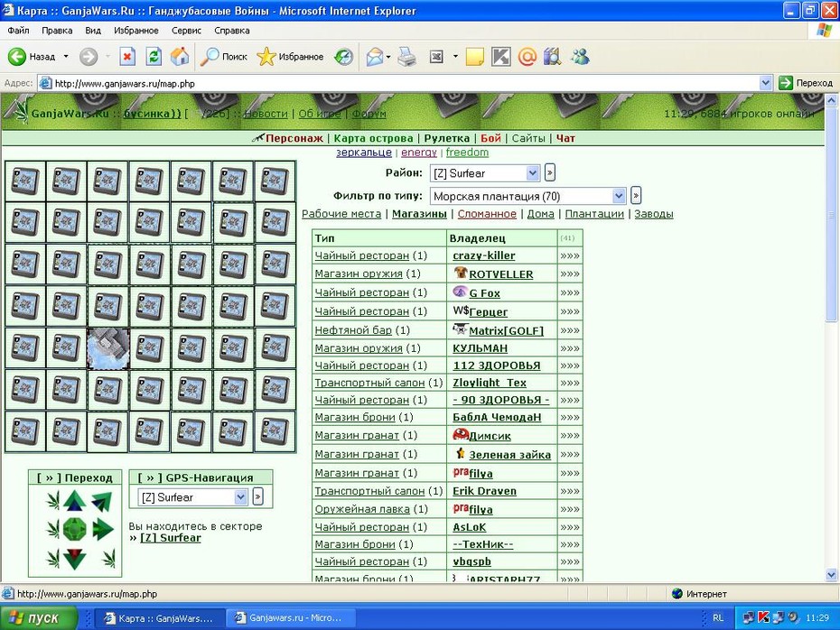This screenshot has width=840, height=630.
Task: Open the Вид menu
Action: pos(93,31)
